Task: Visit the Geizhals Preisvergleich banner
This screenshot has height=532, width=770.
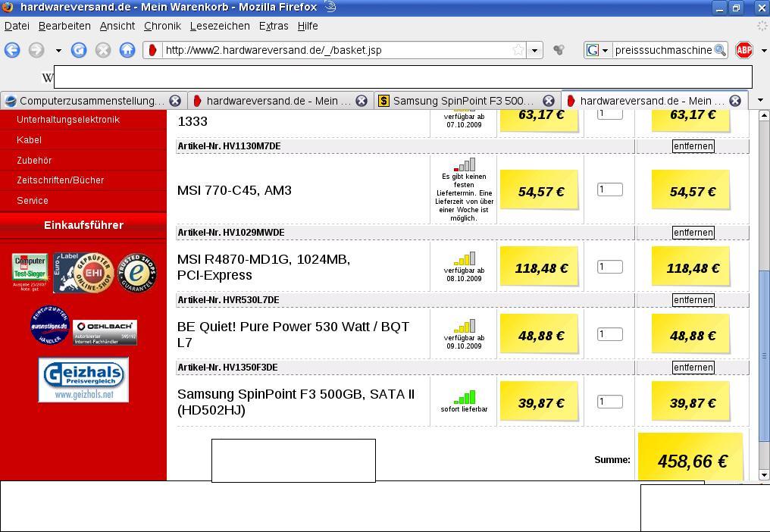Action: pyautogui.click(x=83, y=380)
